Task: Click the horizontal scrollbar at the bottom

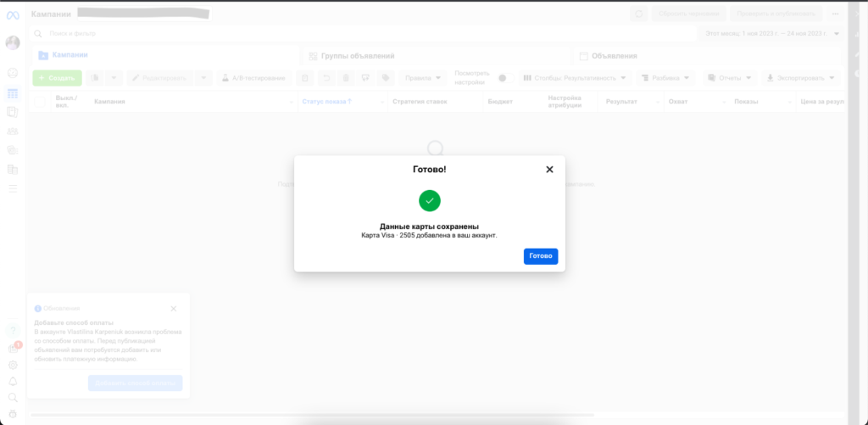Action: [x=312, y=415]
